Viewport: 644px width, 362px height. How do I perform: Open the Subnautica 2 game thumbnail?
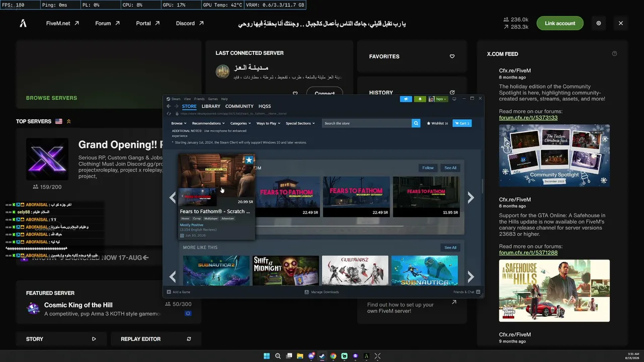(216, 270)
